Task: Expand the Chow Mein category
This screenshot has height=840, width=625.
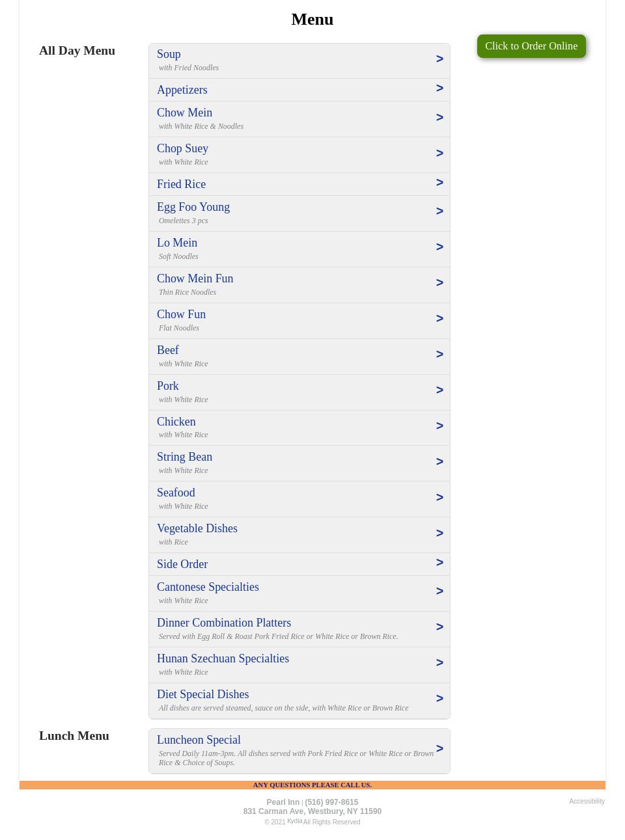Action: 184,113
